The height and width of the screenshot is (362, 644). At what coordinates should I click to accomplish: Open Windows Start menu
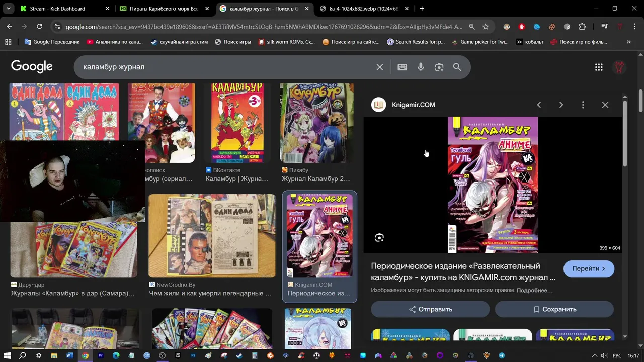click(7, 355)
